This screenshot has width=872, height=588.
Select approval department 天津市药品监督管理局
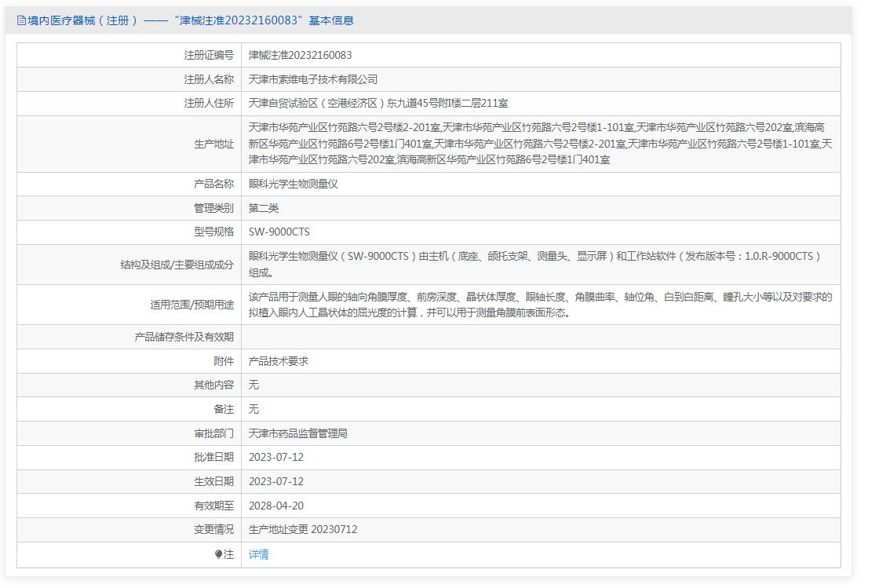(298, 433)
